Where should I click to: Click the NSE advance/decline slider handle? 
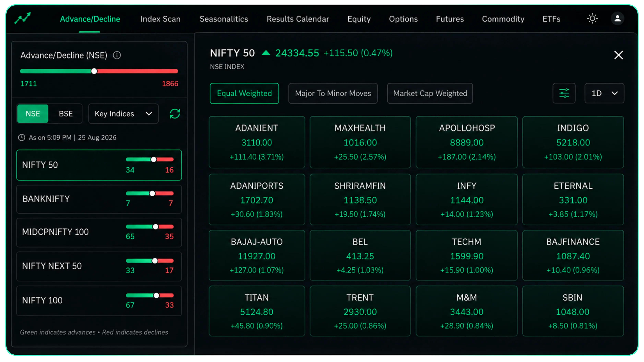94,71
